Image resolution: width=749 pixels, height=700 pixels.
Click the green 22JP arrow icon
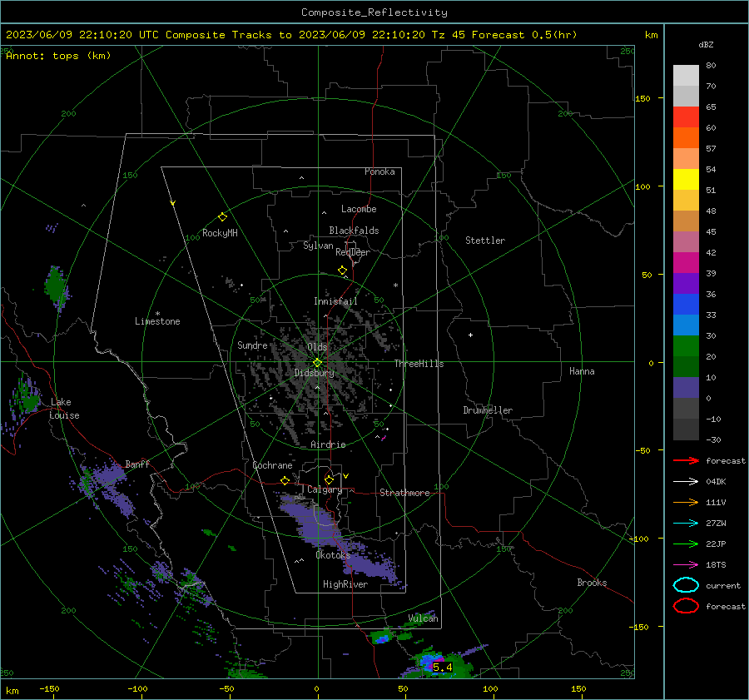point(686,544)
